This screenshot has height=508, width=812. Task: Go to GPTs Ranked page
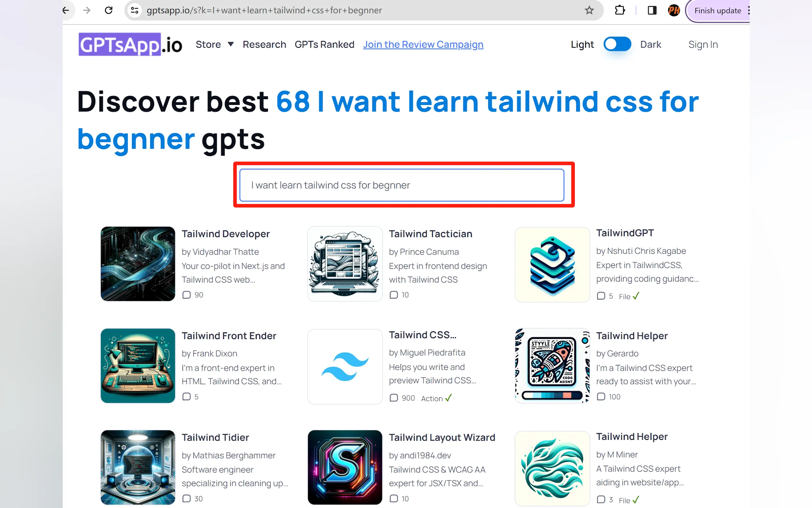point(324,44)
